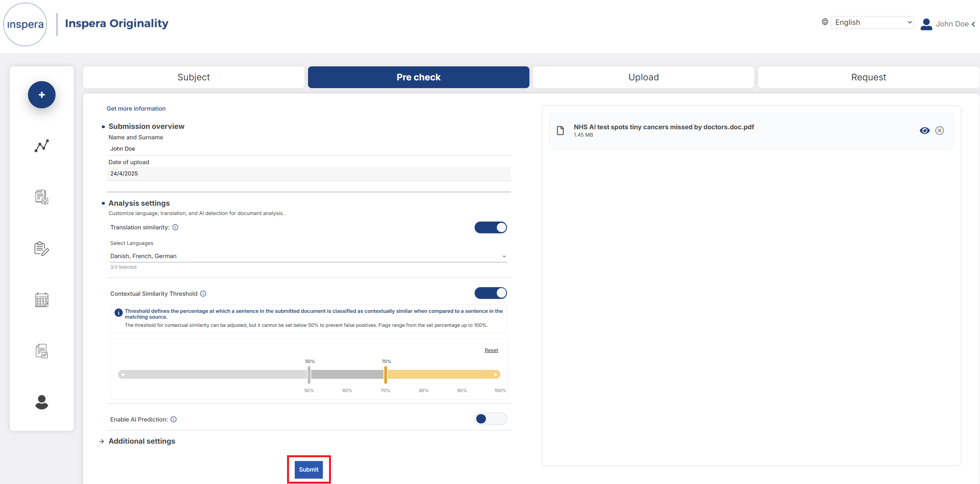Click the John Doe user avatar icon
Screen dimensions: 980x484
click(x=926, y=24)
